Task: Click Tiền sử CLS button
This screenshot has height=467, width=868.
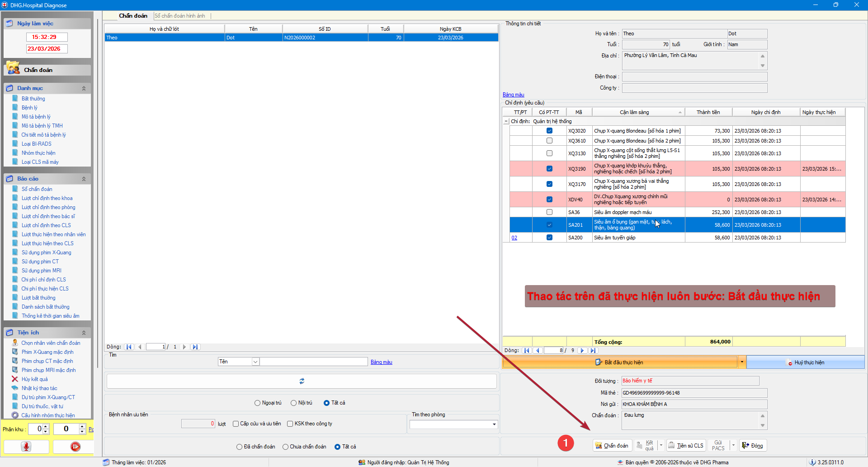Action: tap(686, 446)
